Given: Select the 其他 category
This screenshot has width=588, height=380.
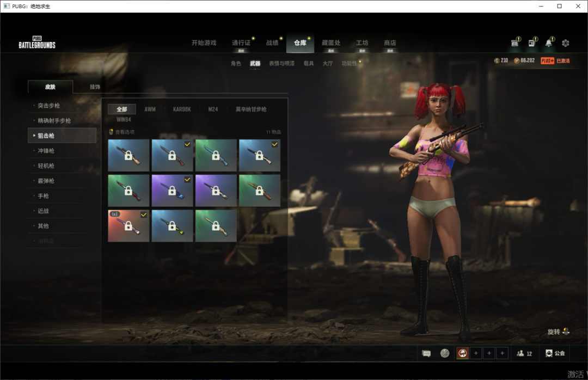Looking at the screenshot, I should [62, 226].
